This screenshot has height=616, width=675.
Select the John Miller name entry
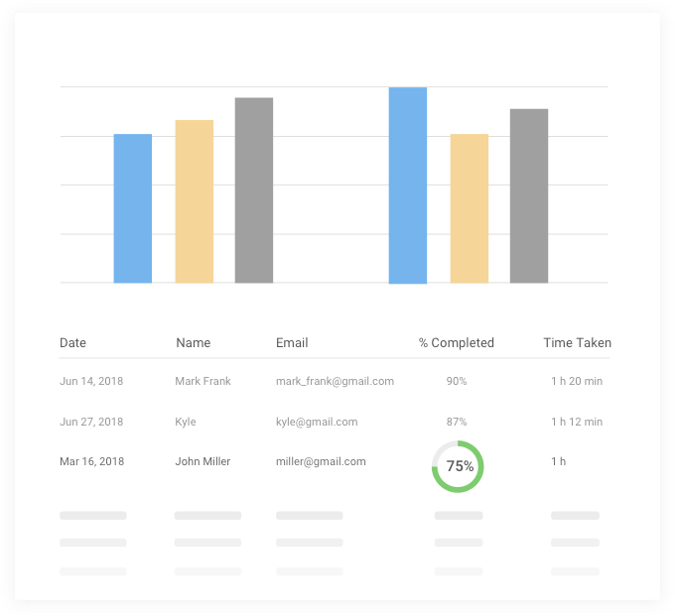[x=202, y=461]
